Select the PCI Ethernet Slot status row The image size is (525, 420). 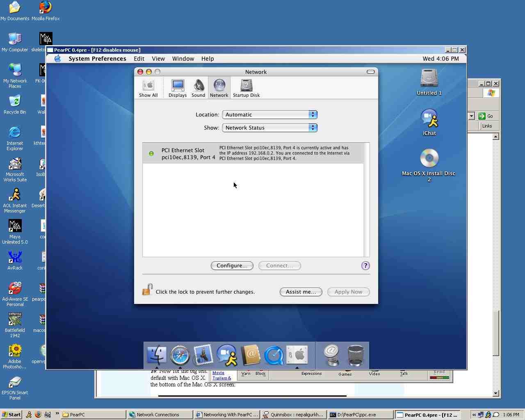click(x=253, y=153)
